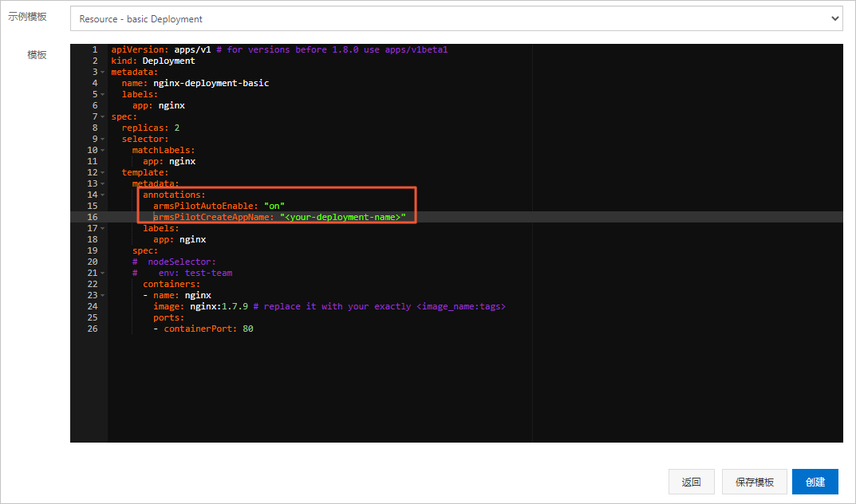Collapse the container name block at line 23
Image resolution: width=856 pixels, height=504 pixels.
pyautogui.click(x=103, y=295)
